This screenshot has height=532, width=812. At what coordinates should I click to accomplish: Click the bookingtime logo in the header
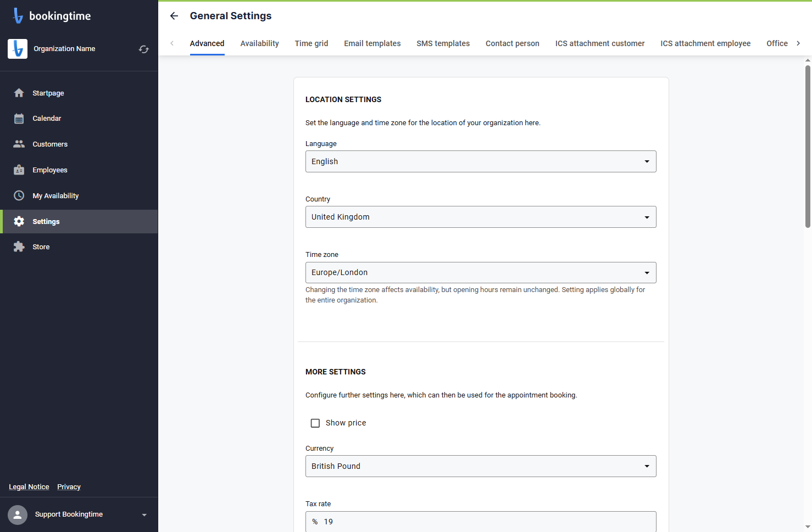click(x=52, y=16)
